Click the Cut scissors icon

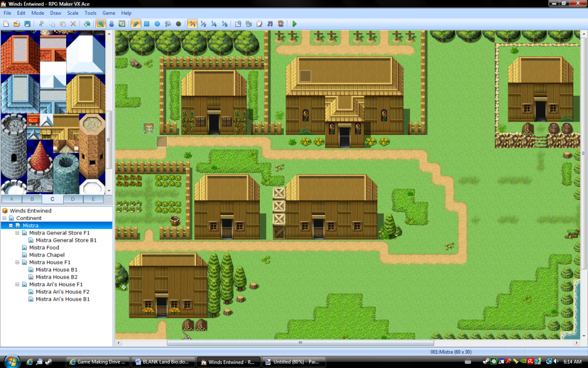click(41, 24)
